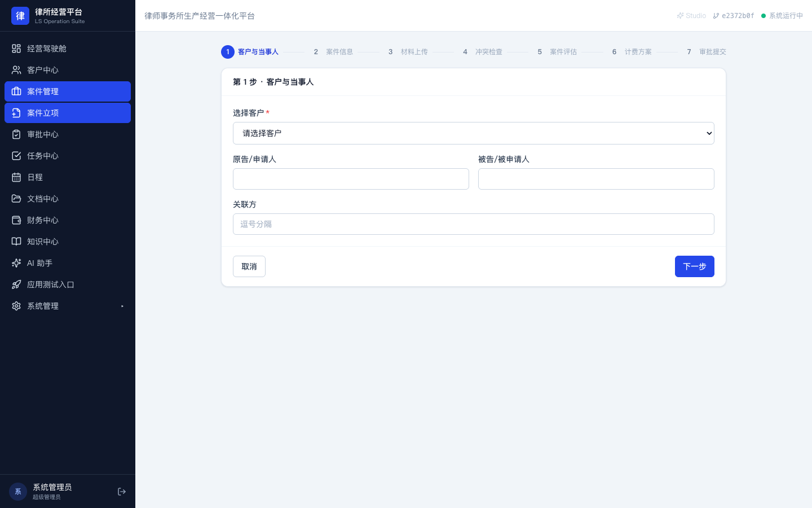812x508 pixels.
Task: Expand the 系统管理 submenu arrow
Action: pos(122,306)
